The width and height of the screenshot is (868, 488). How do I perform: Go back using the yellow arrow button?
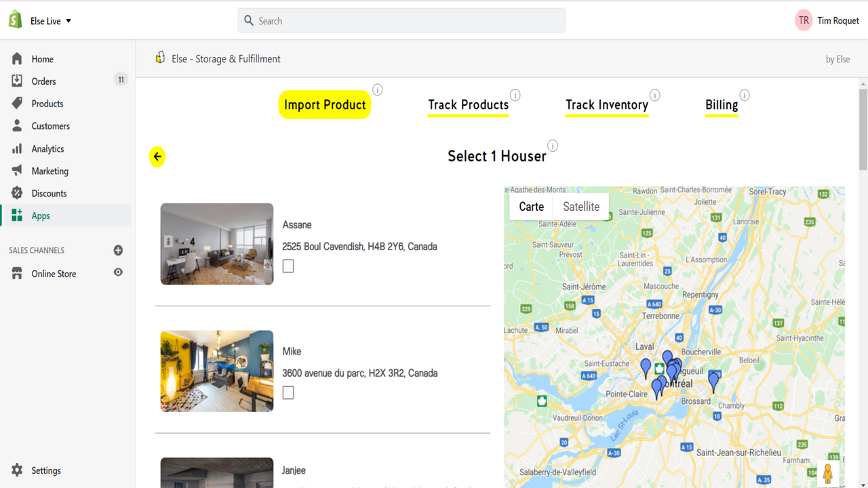[x=157, y=156]
